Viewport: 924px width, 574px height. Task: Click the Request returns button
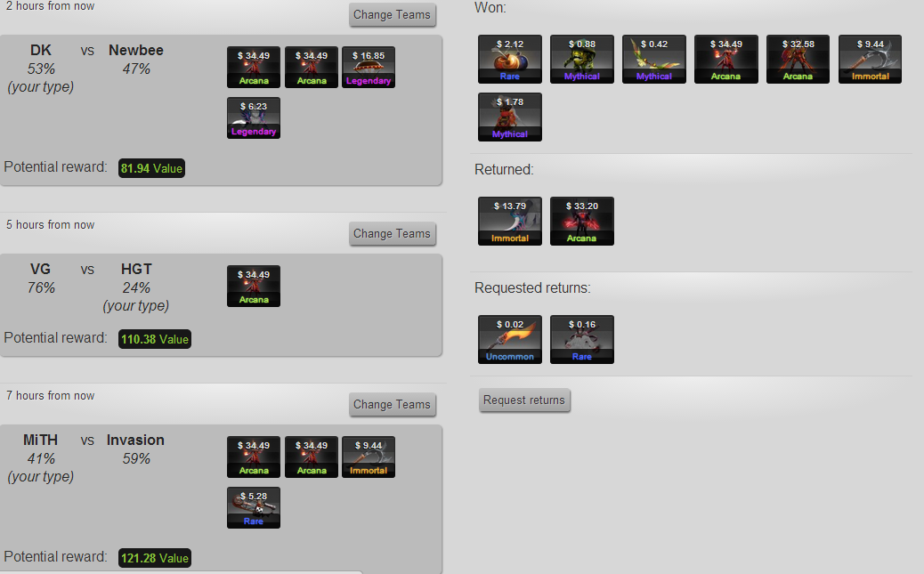524,400
